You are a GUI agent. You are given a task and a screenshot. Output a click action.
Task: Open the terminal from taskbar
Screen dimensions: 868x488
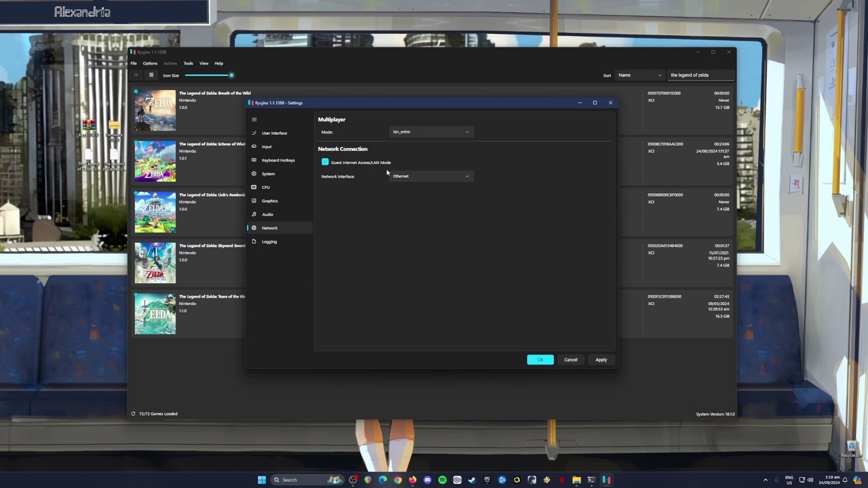591,480
